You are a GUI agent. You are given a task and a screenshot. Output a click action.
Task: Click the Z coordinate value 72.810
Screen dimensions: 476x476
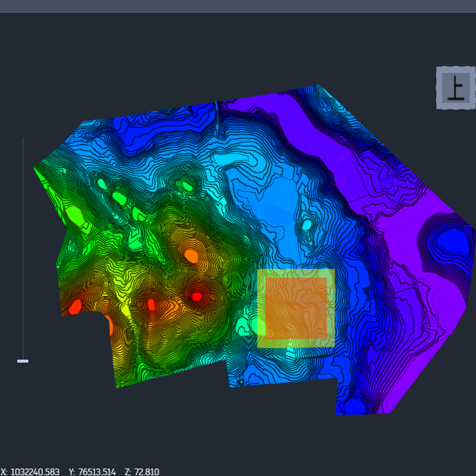pyautogui.click(x=146, y=471)
